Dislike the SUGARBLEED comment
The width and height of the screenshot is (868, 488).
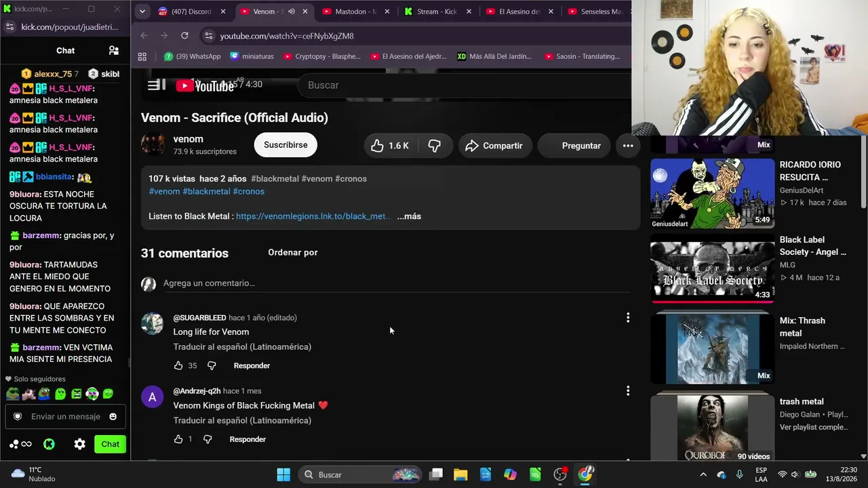212,365
